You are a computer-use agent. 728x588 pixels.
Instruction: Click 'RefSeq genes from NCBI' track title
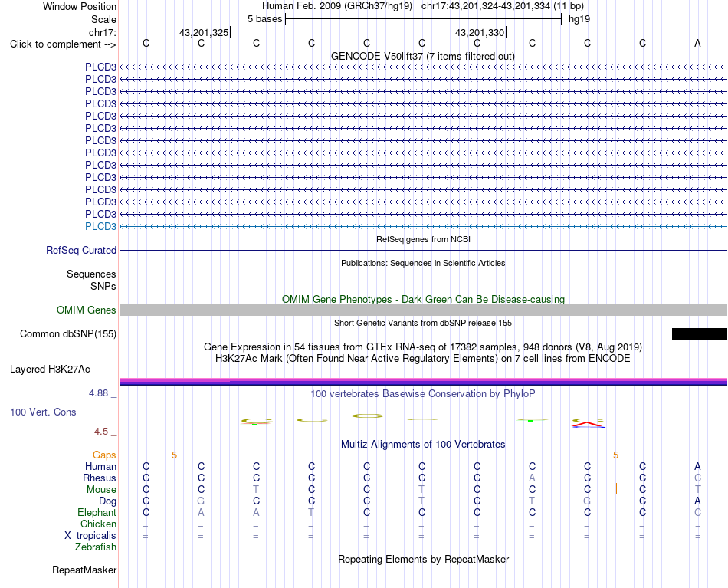click(423, 239)
